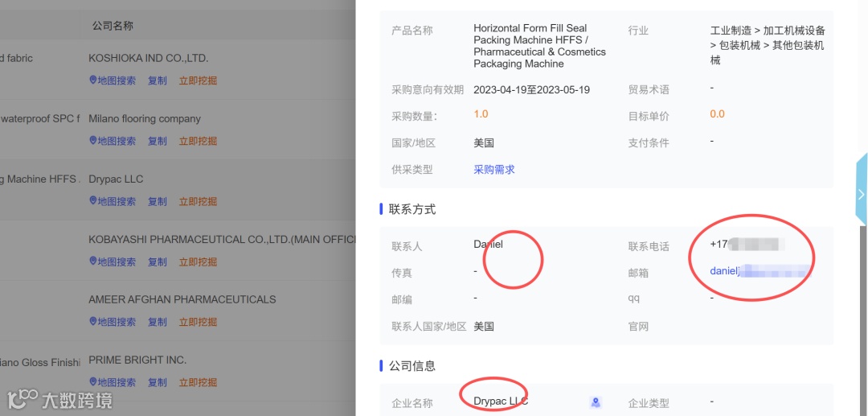
Task: Open map search for Drypac LLC row
Action: click(113, 201)
